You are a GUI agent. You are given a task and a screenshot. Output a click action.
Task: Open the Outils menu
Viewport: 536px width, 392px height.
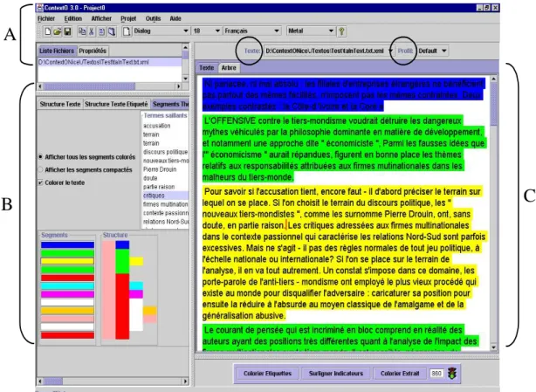tap(153, 18)
